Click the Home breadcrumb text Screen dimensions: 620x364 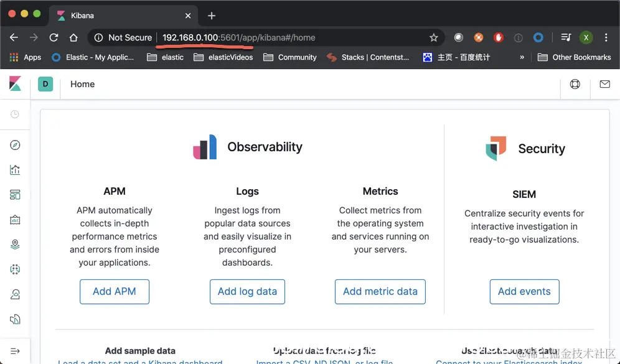(82, 84)
